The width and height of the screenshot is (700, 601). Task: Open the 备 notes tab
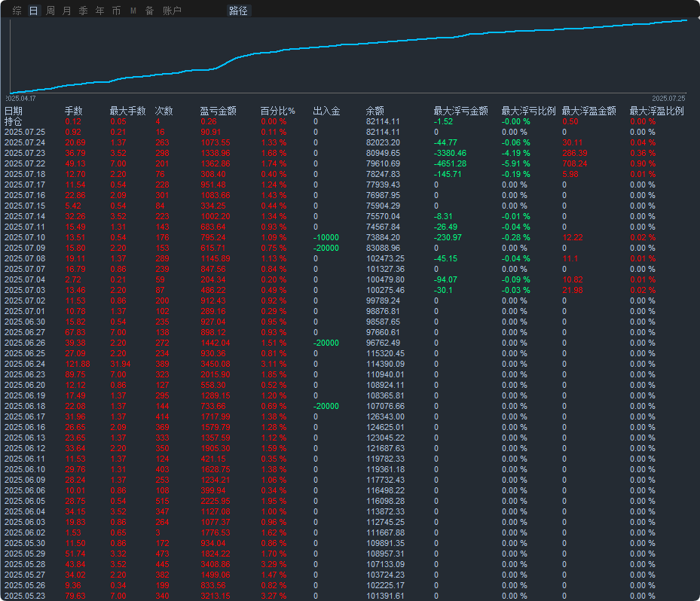[149, 11]
